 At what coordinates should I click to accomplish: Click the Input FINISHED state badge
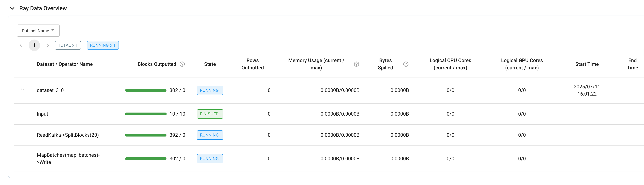point(210,114)
